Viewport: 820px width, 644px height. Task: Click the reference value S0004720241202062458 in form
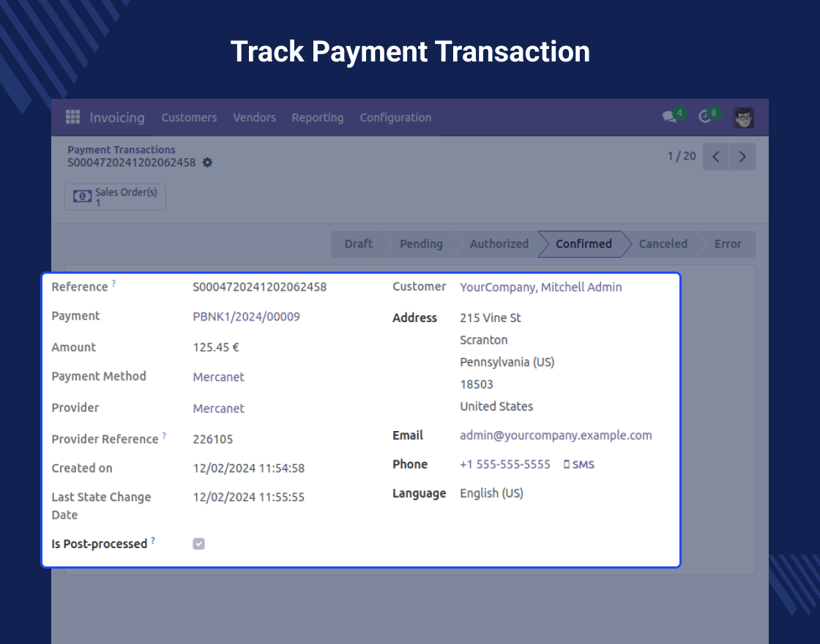point(259,287)
